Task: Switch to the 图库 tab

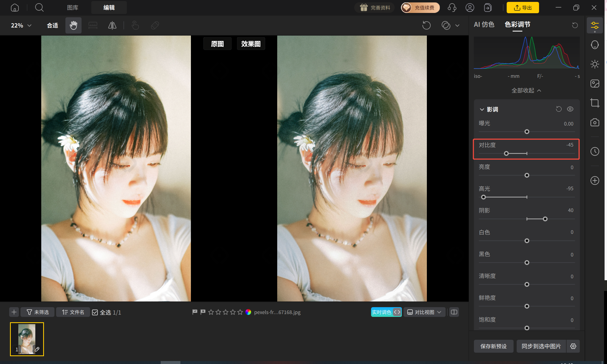Action: pyautogui.click(x=73, y=8)
